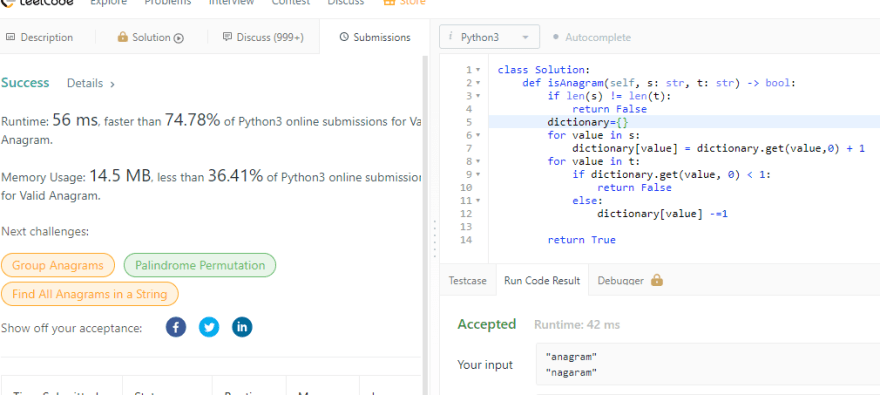Switch to the Description tab
The width and height of the screenshot is (880, 395).
(39, 37)
